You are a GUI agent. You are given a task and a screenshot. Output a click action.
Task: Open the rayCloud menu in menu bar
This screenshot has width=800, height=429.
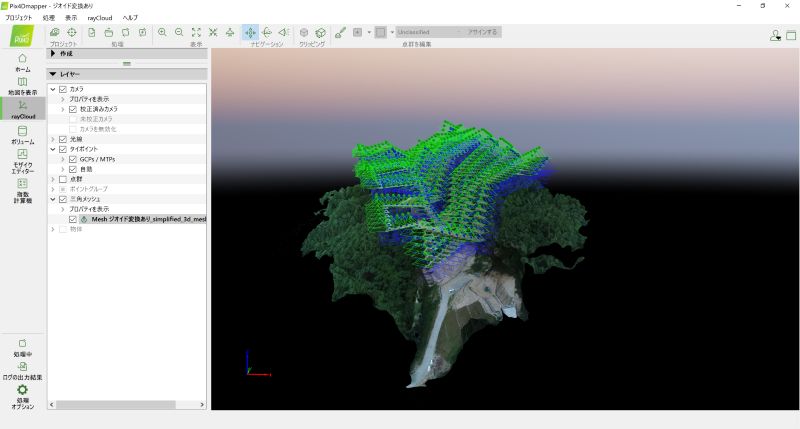click(99, 18)
